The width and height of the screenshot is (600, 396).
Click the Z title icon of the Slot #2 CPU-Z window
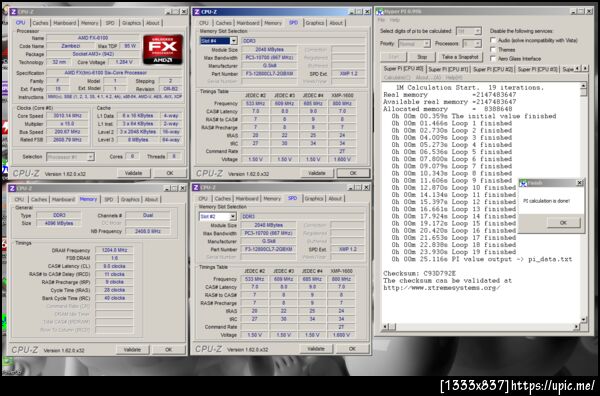[x=196, y=187]
